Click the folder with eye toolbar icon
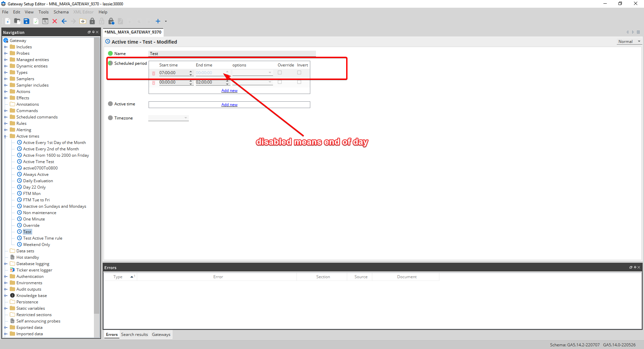644x349 pixels. coord(83,21)
